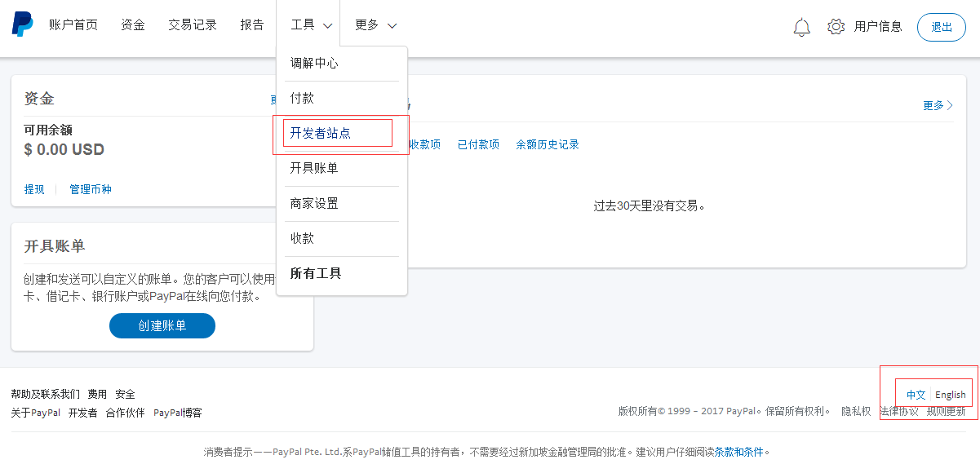Open 管理币种 currency link
The image size is (980, 464).
point(91,189)
